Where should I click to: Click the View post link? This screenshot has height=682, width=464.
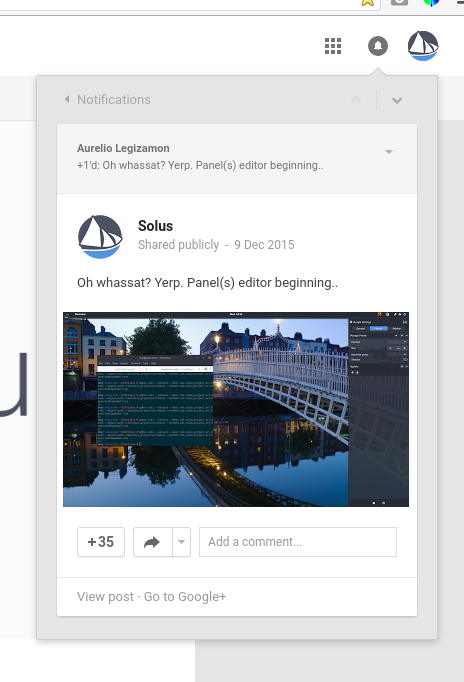coord(105,597)
